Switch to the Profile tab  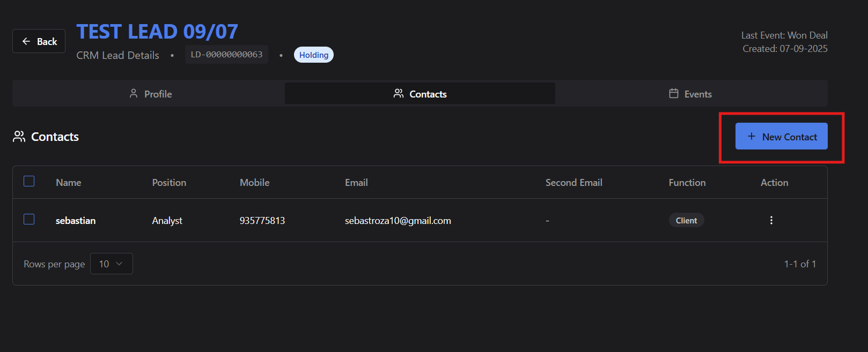(x=150, y=94)
